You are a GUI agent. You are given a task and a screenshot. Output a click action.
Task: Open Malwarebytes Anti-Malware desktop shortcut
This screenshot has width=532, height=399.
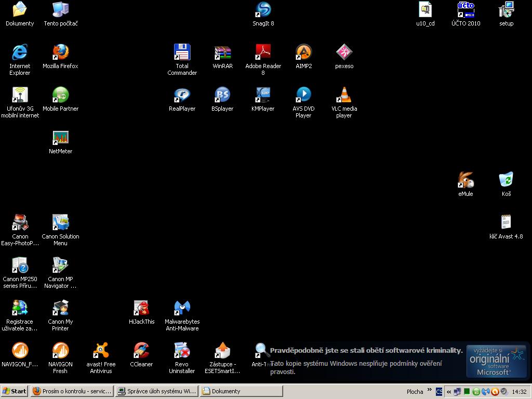coord(182,308)
